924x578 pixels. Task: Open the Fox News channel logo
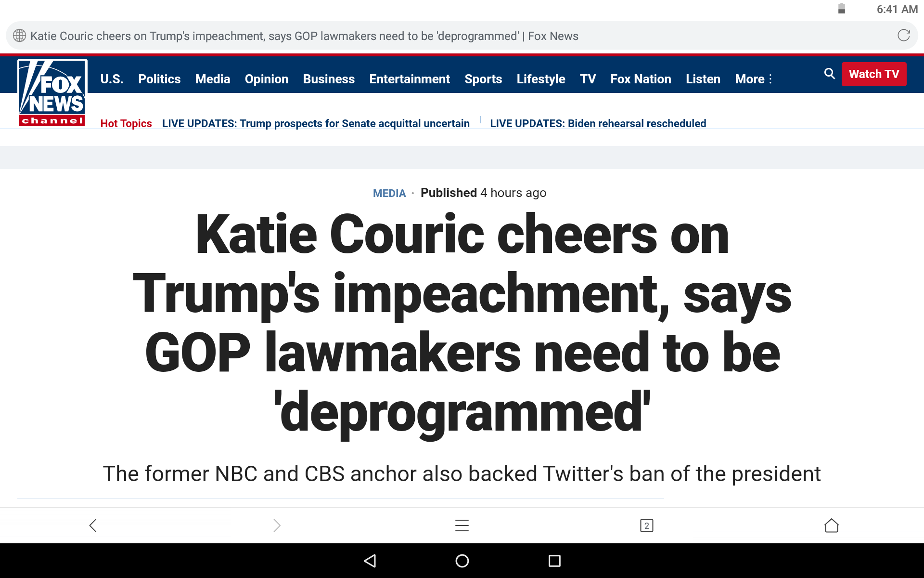click(52, 92)
